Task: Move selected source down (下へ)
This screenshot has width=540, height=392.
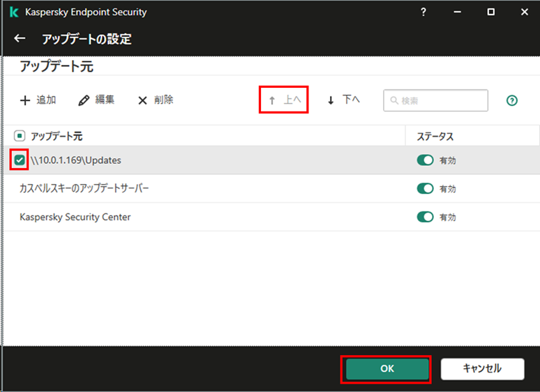Action: [x=343, y=100]
